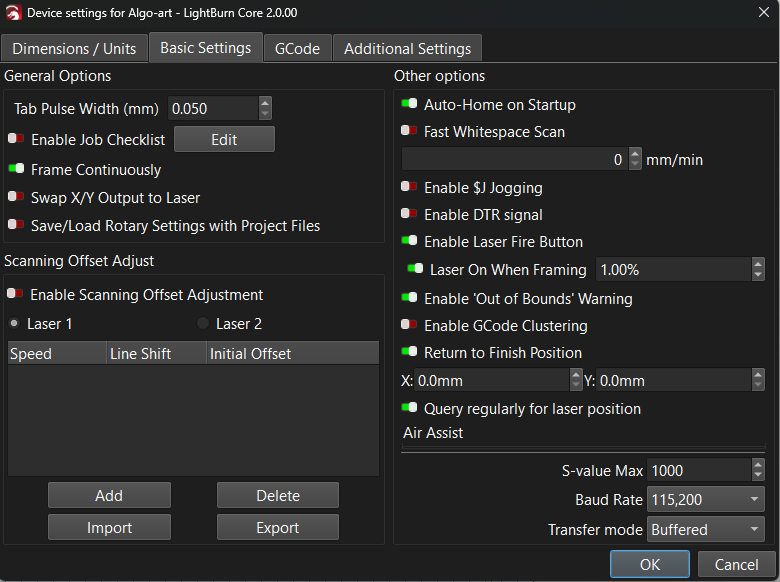Increase Tab Pulse Width with up arrow
This screenshot has height=582, width=780.
click(265, 103)
